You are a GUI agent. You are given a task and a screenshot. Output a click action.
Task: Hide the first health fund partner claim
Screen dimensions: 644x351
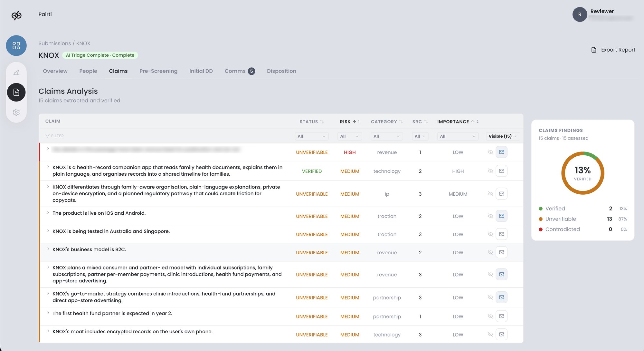pos(490,316)
